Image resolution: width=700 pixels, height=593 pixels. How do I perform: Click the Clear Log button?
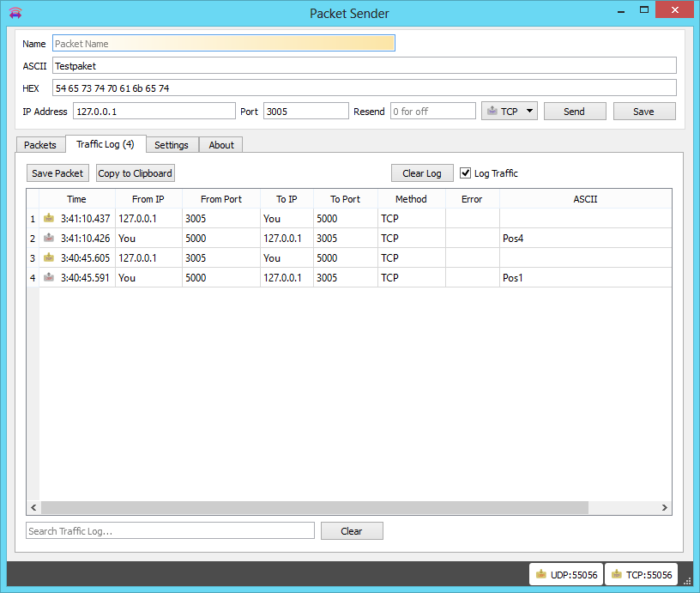[x=422, y=173]
